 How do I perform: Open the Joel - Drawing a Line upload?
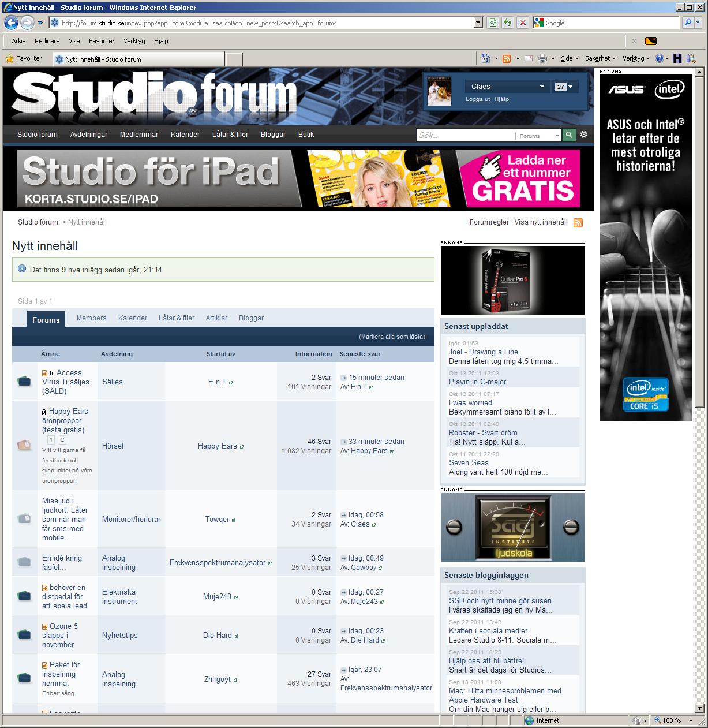484,352
